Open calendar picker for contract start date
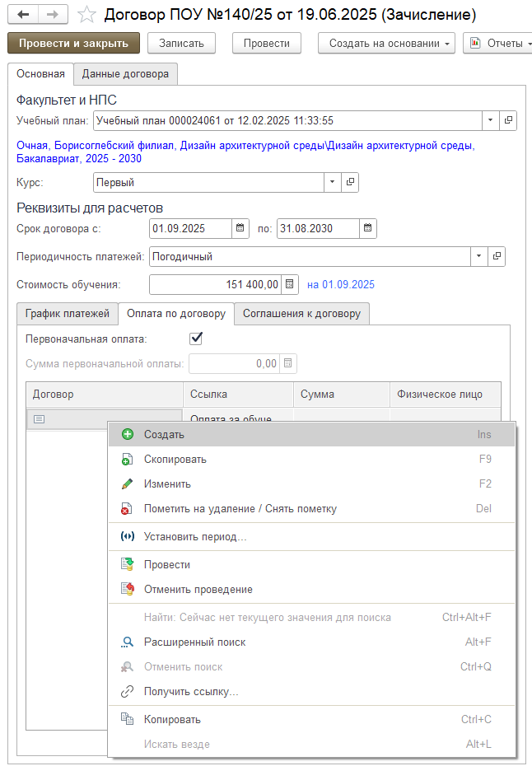 point(240,228)
